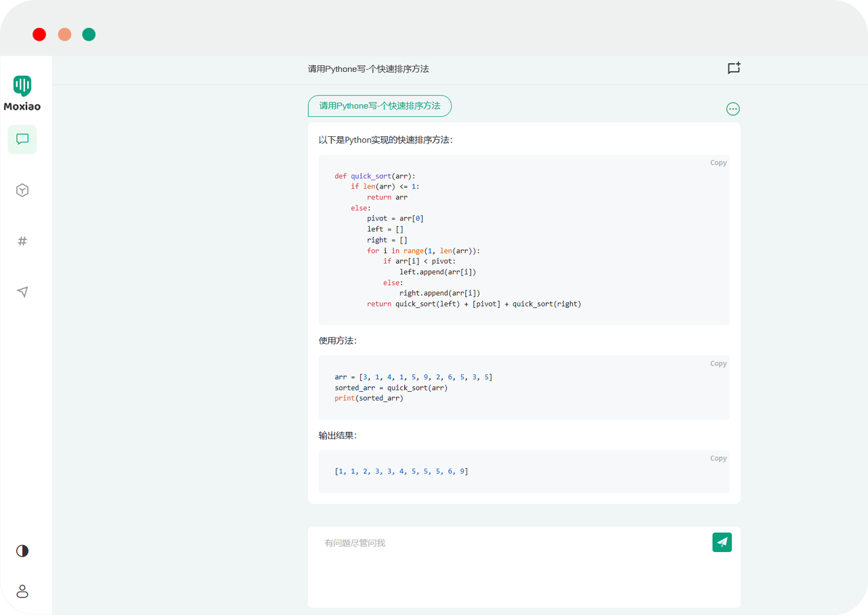Click the arr = [3, 1, 4, ...] line

click(414, 377)
